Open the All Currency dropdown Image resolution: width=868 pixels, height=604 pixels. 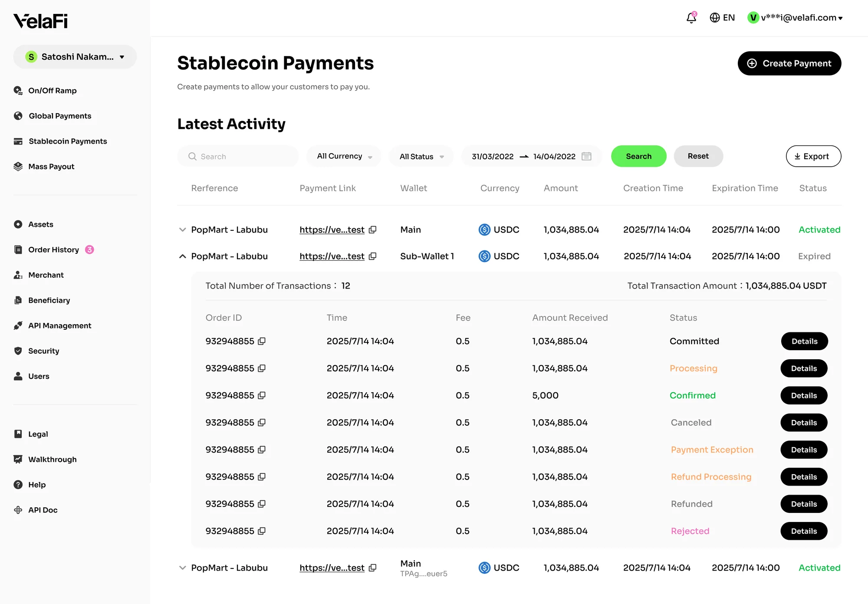[344, 156]
